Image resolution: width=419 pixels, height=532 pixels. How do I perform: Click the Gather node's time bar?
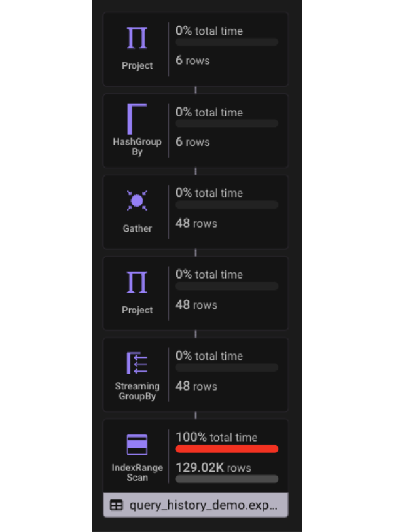[x=227, y=205]
